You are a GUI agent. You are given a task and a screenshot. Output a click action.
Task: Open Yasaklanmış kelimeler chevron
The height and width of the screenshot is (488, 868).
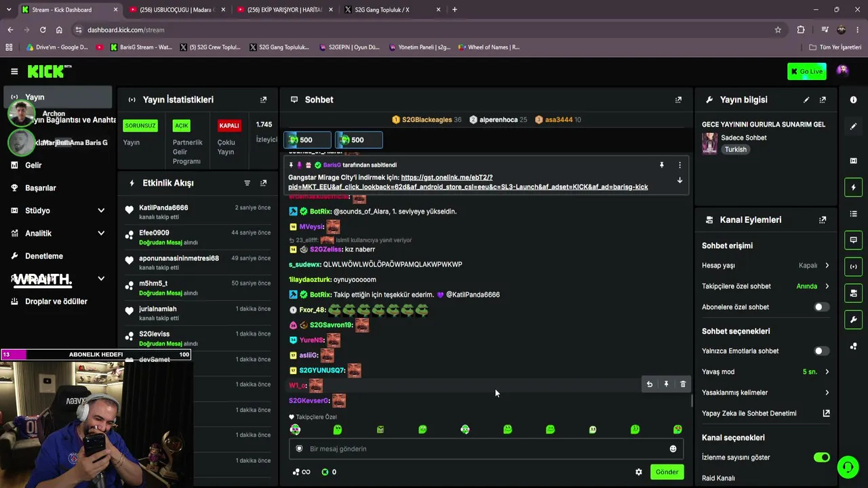[827, 392]
